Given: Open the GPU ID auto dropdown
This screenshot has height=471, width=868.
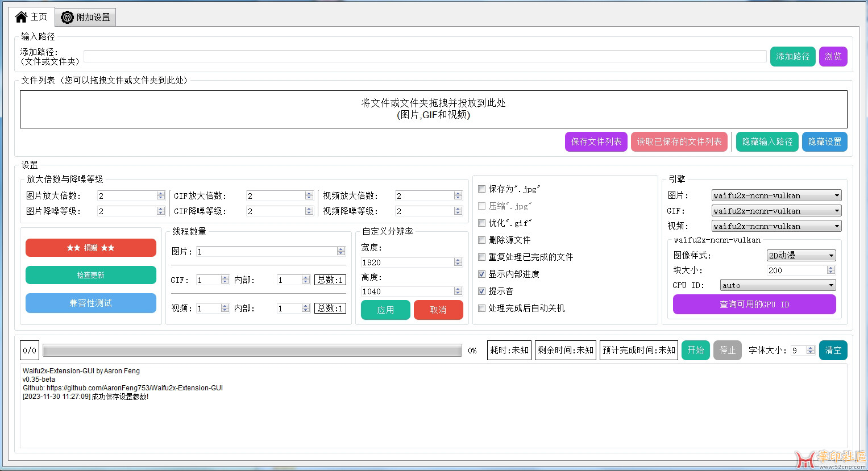Looking at the screenshot, I should point(777,285).
